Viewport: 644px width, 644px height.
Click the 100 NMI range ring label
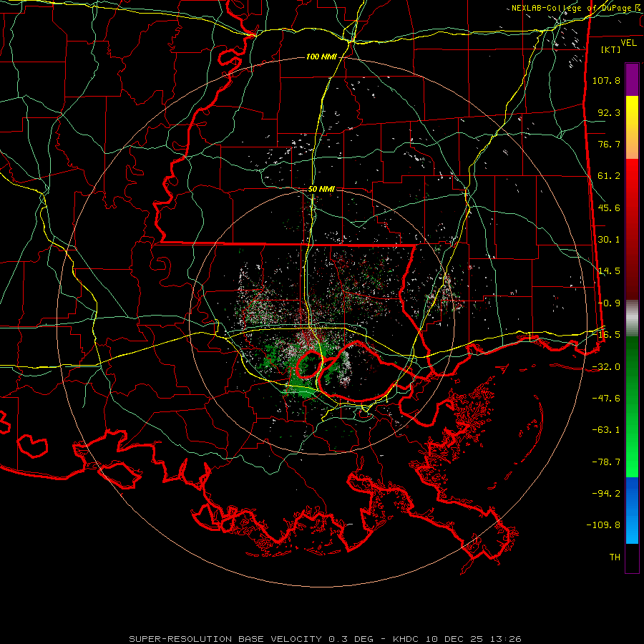[321, 57]
